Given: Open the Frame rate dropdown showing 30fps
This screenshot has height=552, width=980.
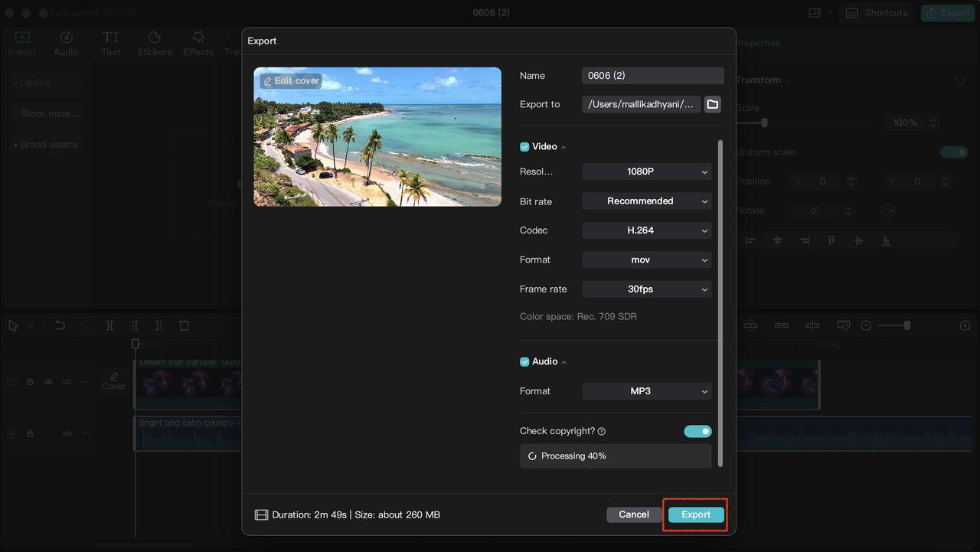Looking at the screenshot, I should pyautogui.click(x=646, y=289).
